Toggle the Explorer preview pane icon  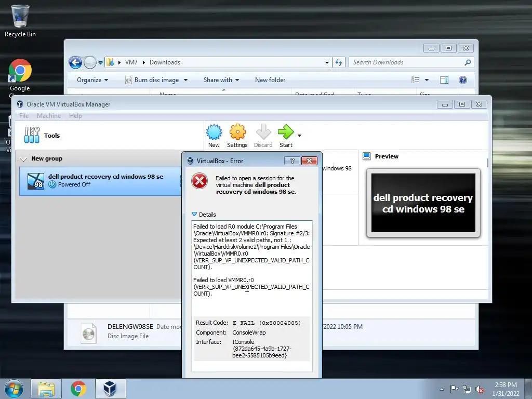[x=444, y=80]
